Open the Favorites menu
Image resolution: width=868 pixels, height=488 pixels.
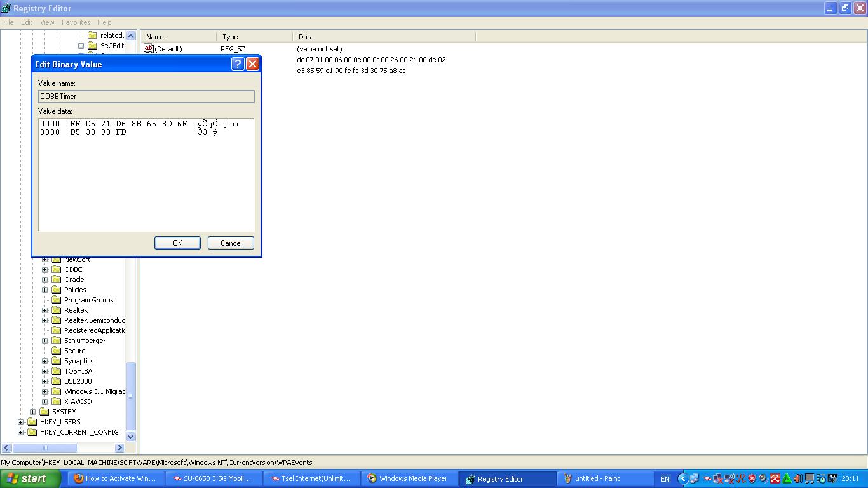(76, 22)
